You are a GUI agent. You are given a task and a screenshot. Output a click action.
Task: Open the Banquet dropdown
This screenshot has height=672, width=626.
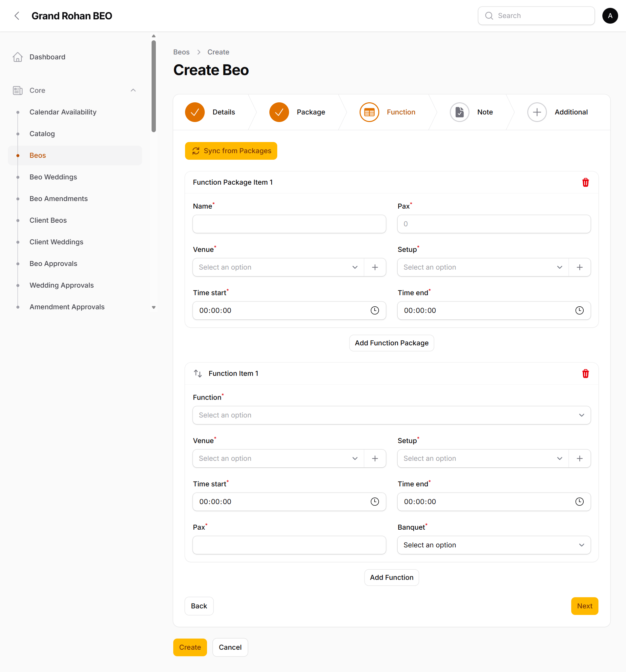click(494, 545)
